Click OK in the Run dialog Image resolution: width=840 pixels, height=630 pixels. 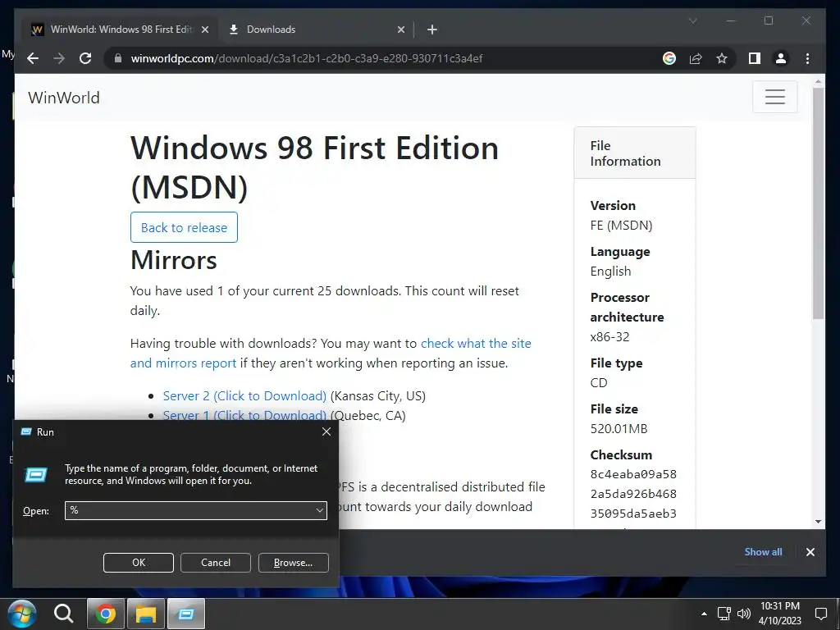tap(138, 563)
